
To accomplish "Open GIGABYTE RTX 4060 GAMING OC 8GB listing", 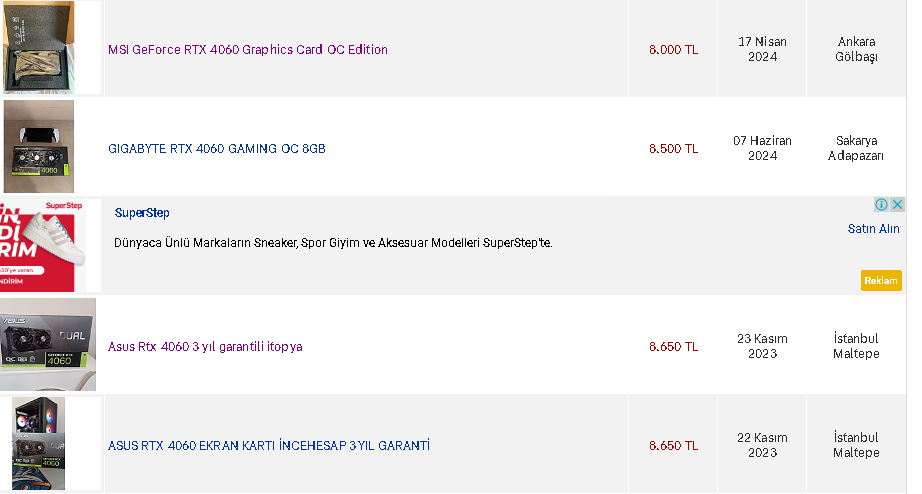I will tap(216, 149).
